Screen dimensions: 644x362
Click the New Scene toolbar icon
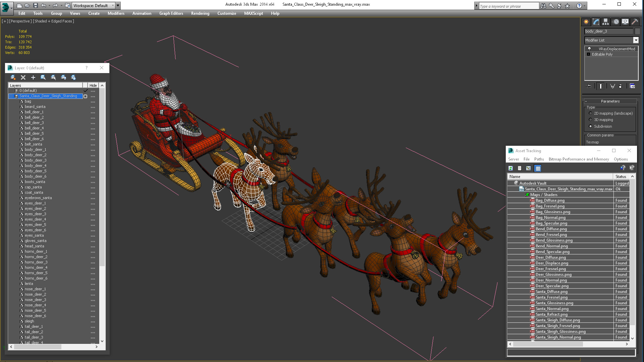pyautogui.click(x=19, y=5)
